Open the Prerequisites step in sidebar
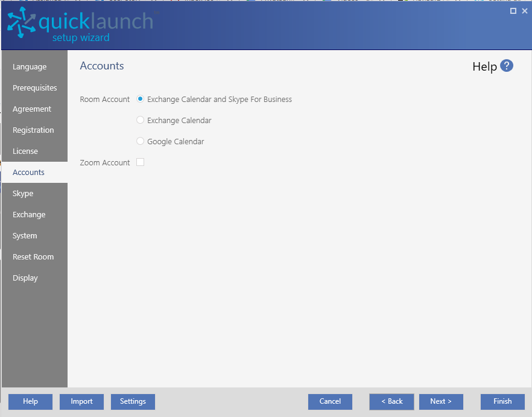 (34, 88)
